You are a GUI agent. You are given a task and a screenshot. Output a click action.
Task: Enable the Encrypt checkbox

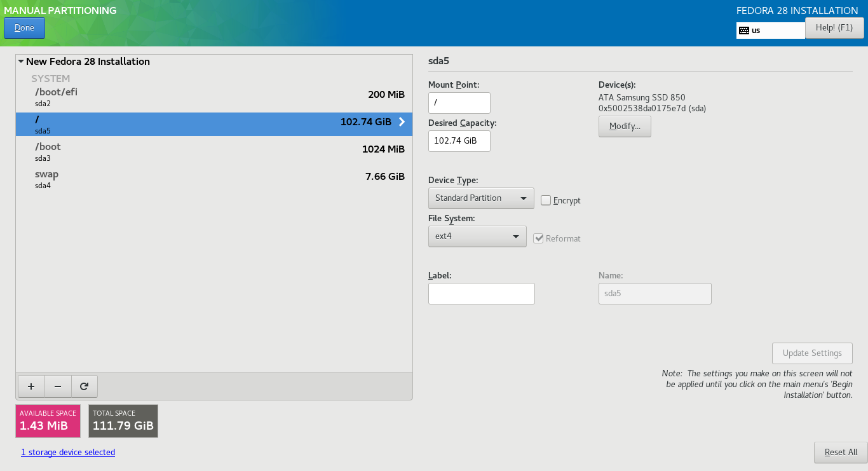[x=546, y=200]
